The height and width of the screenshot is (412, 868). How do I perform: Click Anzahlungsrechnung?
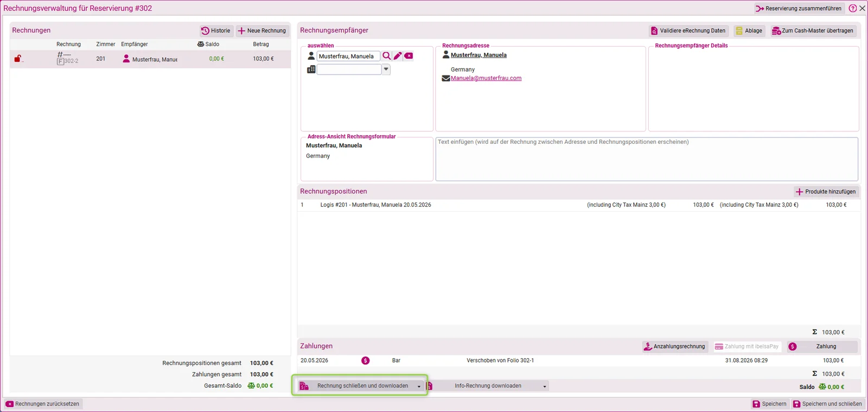pyautogui.click(x=675, y=346)
